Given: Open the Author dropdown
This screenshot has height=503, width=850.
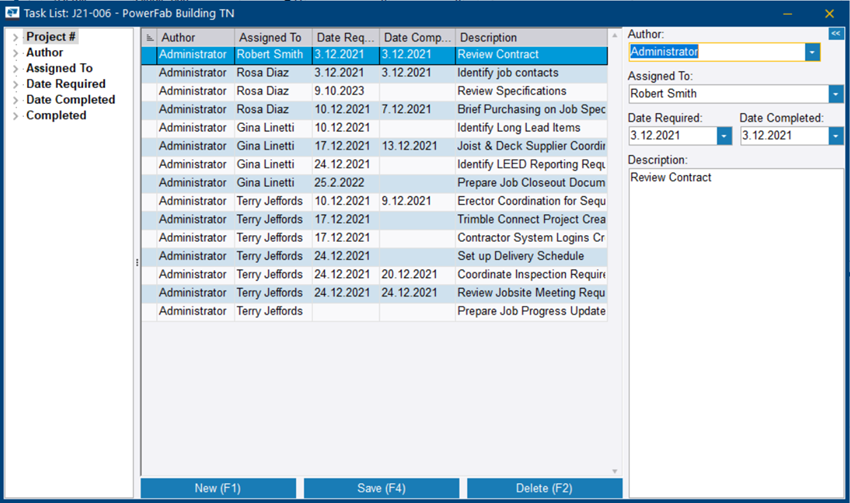Looking at the screenshot, I should click(812, 52).
